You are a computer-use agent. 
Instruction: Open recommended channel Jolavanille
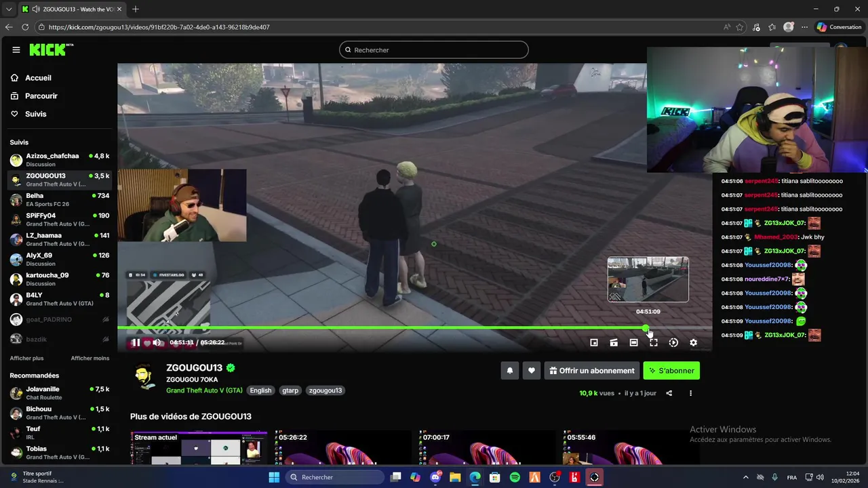[60, 393]
